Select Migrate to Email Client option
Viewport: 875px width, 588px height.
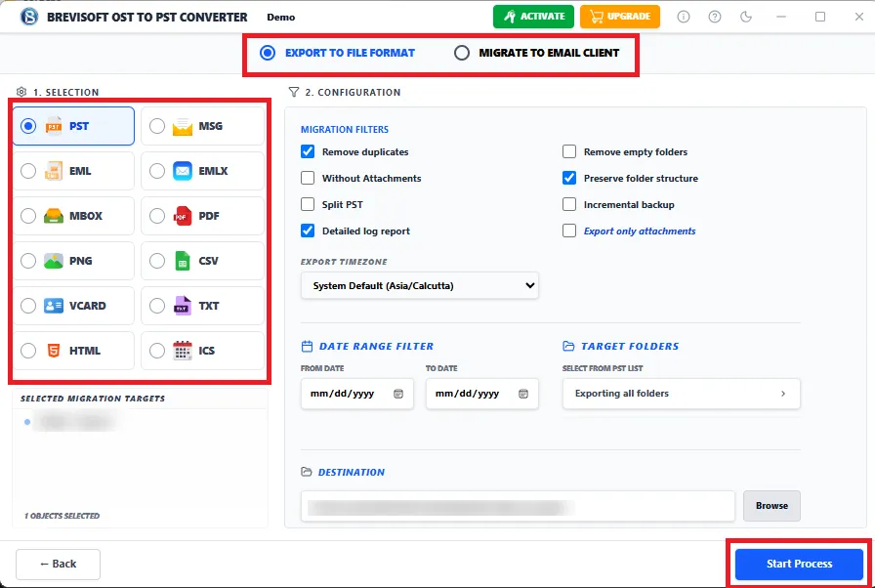click(536, 53)
